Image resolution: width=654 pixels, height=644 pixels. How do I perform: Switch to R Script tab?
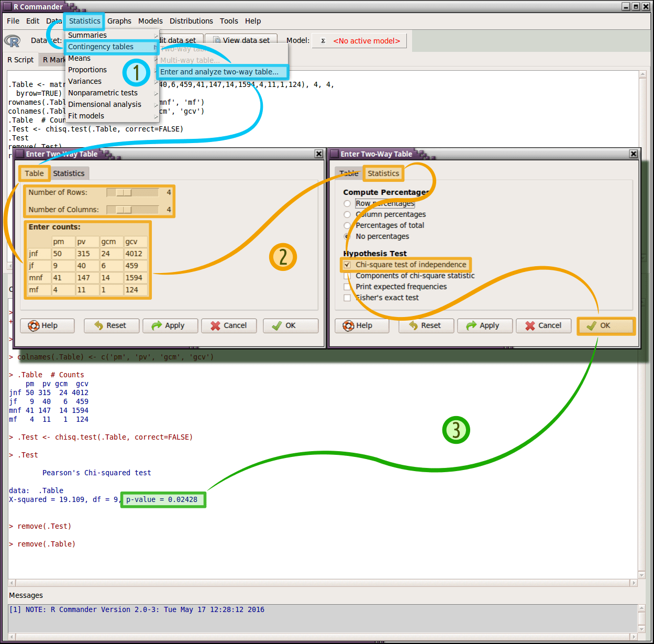[20, 60]
